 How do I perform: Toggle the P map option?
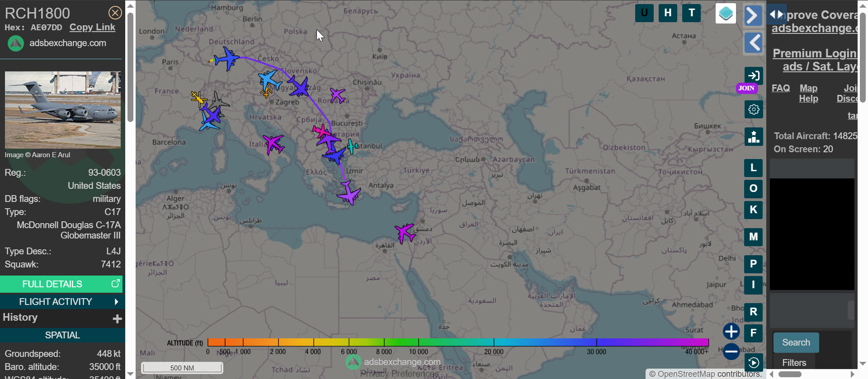(x=754, y=264)
